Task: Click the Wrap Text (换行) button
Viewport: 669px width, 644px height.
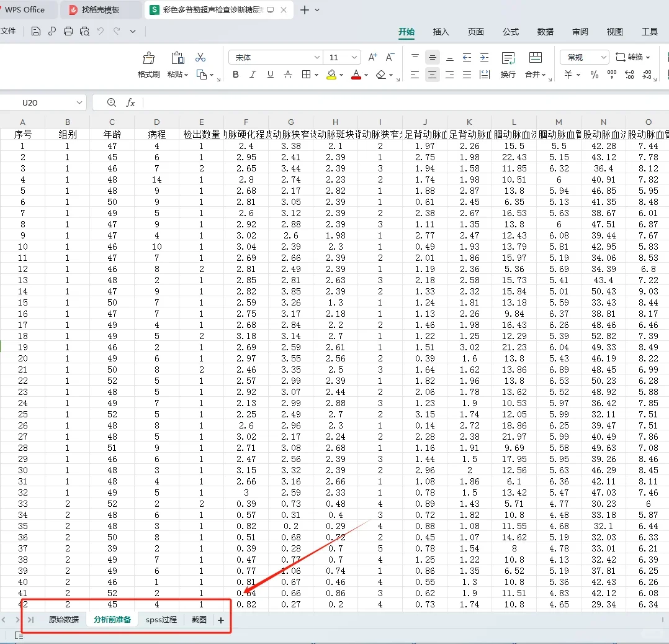Action: click(508, 65)
